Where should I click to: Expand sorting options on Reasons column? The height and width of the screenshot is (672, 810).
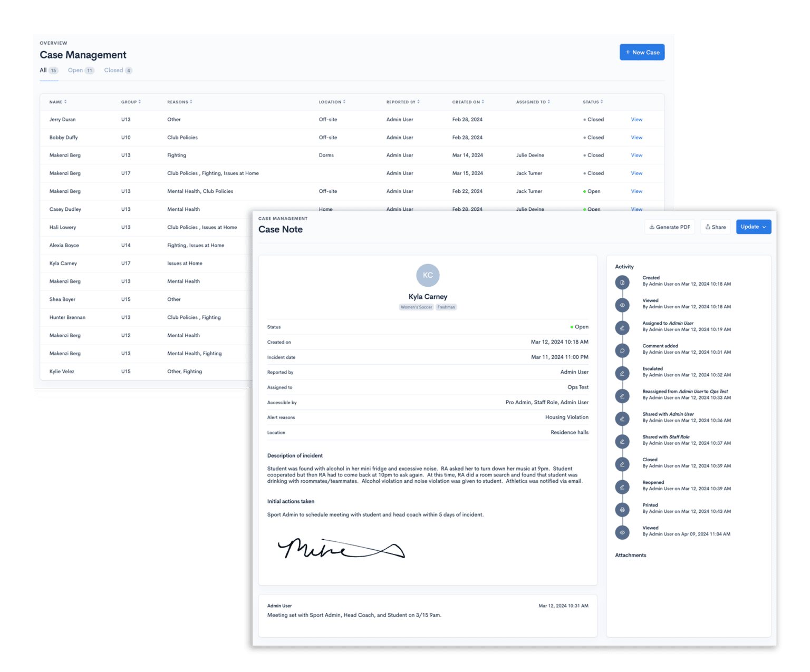(x=192, y=102)
